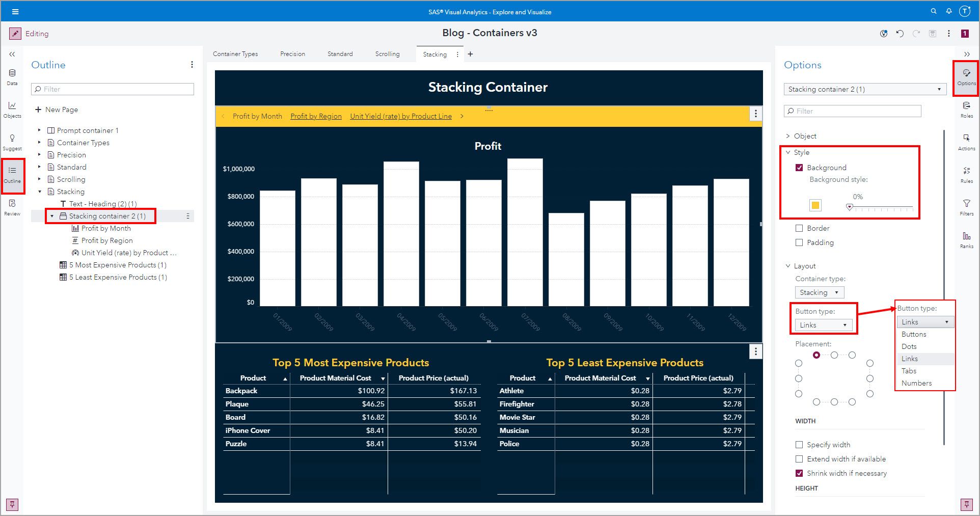Click the Profit by Region link
980x516 pixels.
(316, 116)
